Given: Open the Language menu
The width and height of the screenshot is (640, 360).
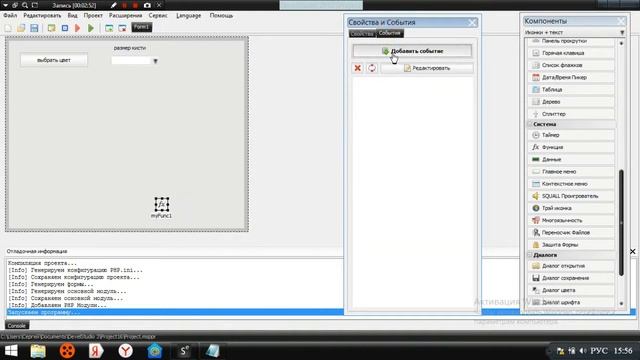Looking at the screenshot, I should 189,16.
